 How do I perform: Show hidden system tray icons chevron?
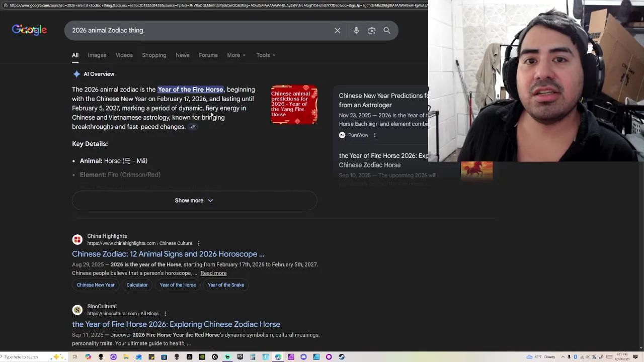[563, 357]
